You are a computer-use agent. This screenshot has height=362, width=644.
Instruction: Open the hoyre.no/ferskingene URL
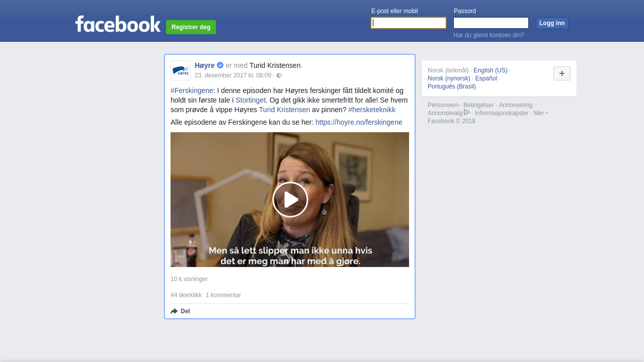(359, 122)
